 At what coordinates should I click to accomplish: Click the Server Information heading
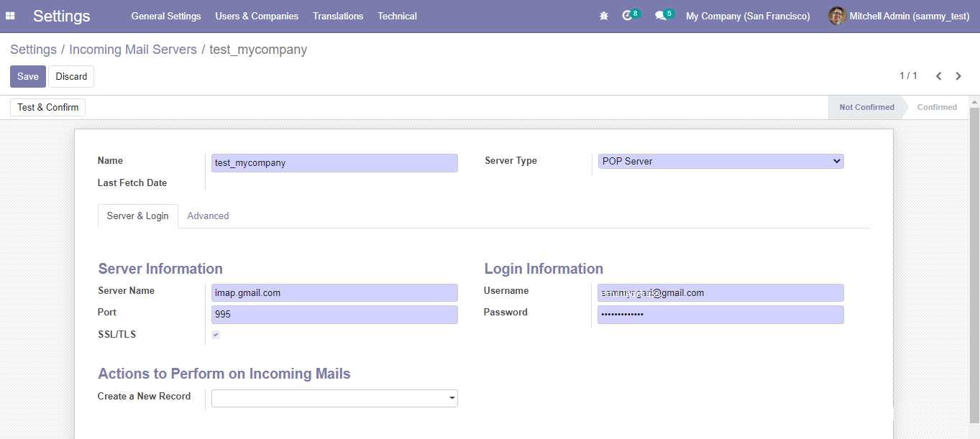pyautogui.click(x=160, y=269)
